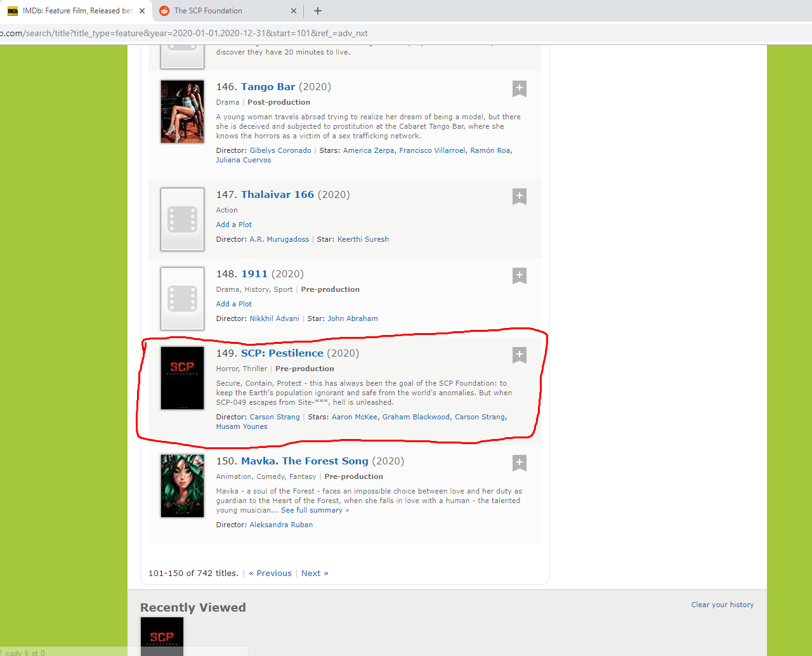Open director Gibelys Coronado's page
The height and width of the screenshot is (656, 812).
pos(280,150)
